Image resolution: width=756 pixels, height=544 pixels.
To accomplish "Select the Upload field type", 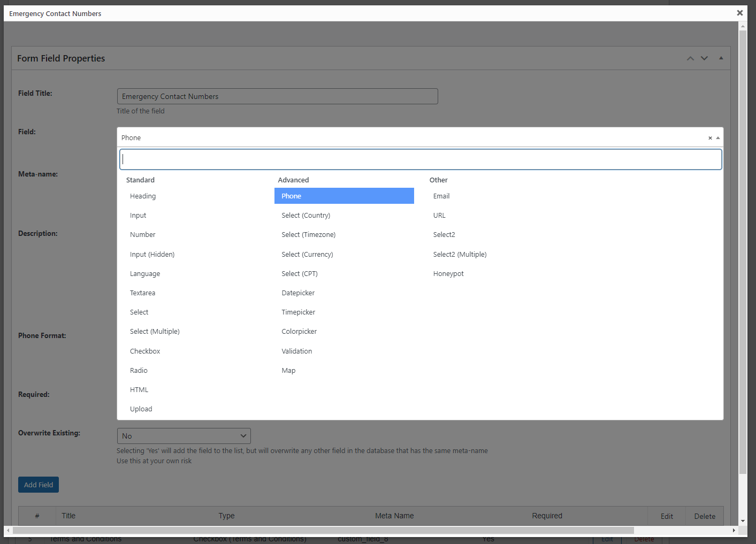I will pyautogui.click(x=141, y=409).
